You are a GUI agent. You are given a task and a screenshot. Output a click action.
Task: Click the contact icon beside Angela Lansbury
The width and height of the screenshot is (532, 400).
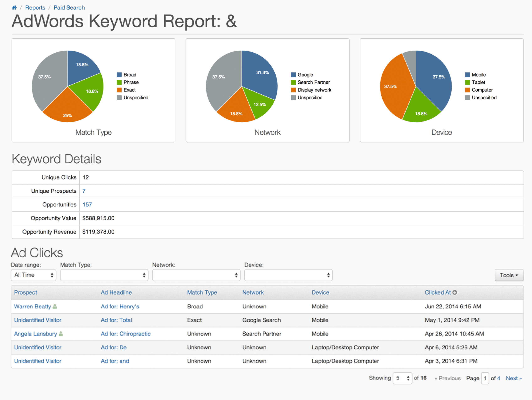[x=61, y=334]
